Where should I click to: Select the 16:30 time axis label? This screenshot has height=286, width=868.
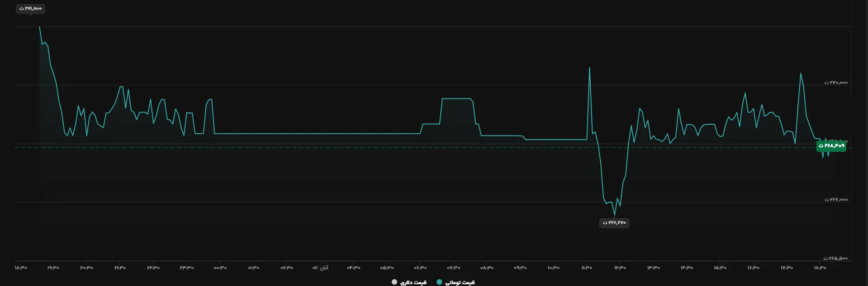click(754, 268)
